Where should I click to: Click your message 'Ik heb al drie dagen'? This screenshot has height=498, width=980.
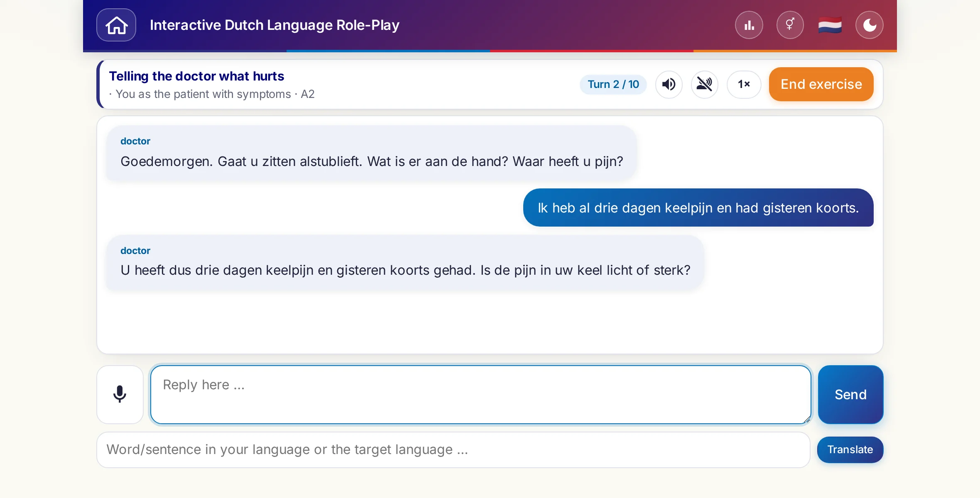(x=698, y=207)
